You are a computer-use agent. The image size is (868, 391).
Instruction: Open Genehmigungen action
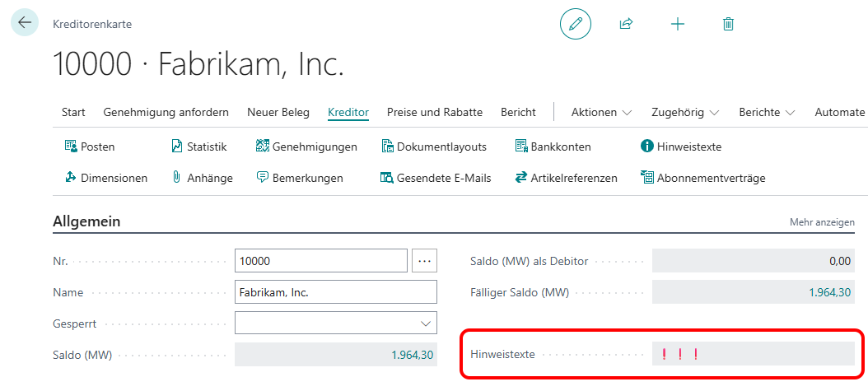pos(306,147)
